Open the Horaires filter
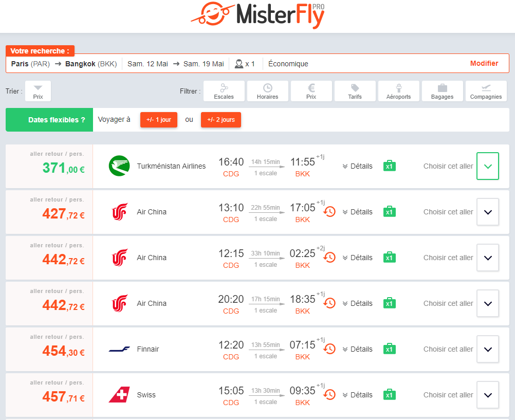Screen dimensions: 515x420 click(268, 91)
